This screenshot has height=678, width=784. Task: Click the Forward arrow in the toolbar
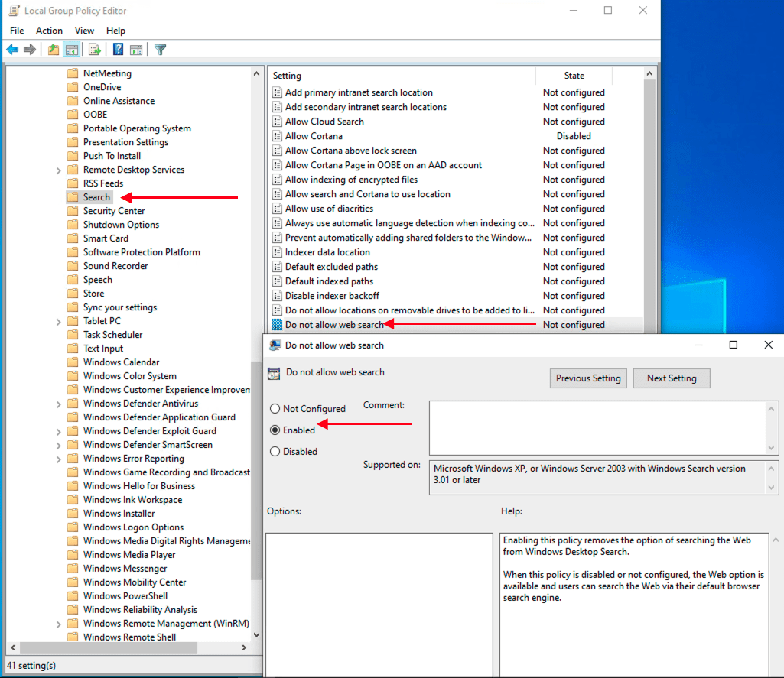point(30,50)
